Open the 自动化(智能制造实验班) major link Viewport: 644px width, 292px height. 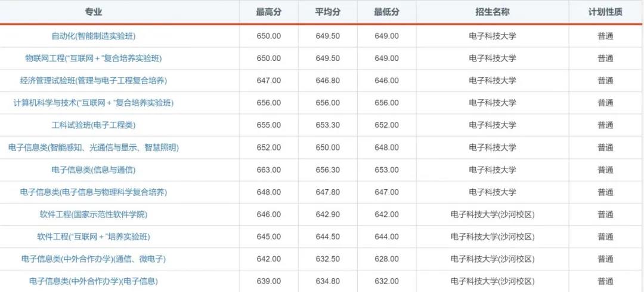click(x=94, y=36)
